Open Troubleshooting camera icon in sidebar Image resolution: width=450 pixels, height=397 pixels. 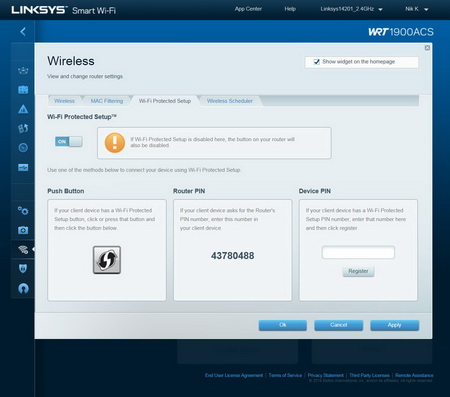[23, 230]
